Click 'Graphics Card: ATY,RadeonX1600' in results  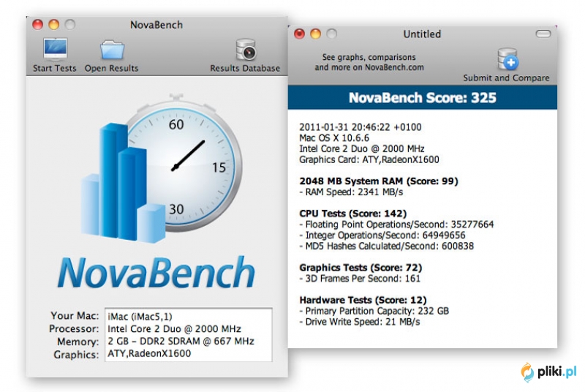pos(369,159)
